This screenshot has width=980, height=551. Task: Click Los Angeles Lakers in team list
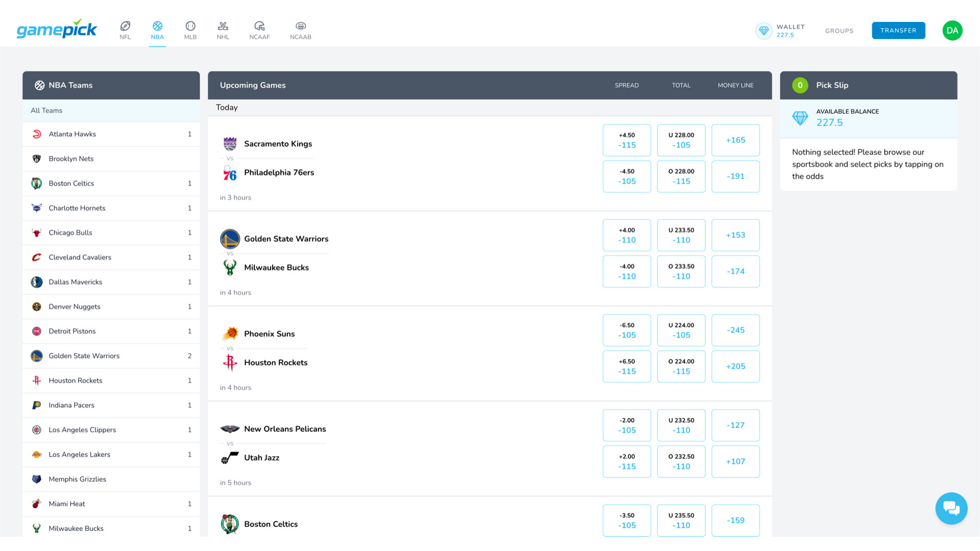click(111, 455)
